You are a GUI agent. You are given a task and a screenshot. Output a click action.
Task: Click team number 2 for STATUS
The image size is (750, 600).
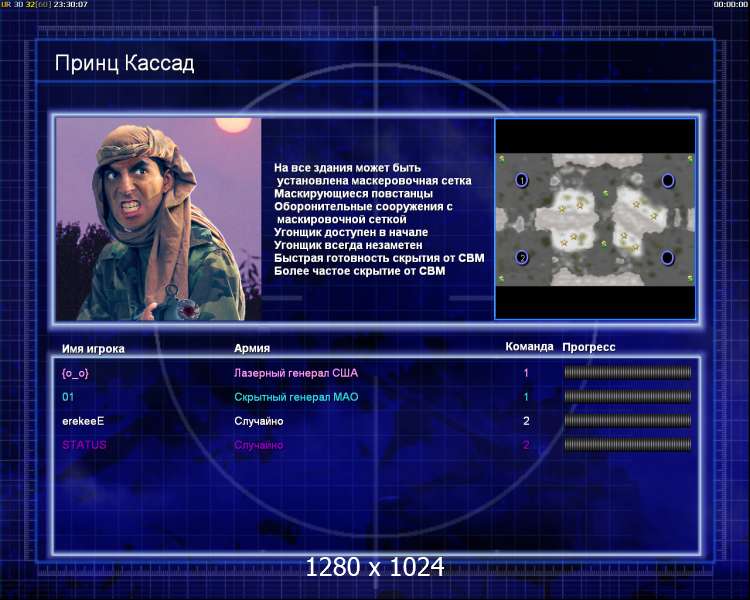click(x=526, y=445)
